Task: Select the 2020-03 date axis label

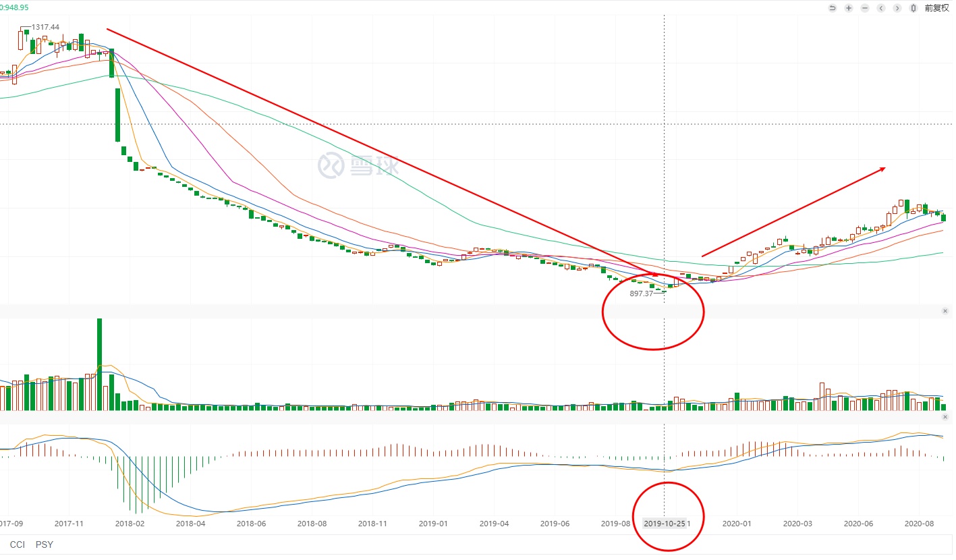Action: [x=797, y=524]
